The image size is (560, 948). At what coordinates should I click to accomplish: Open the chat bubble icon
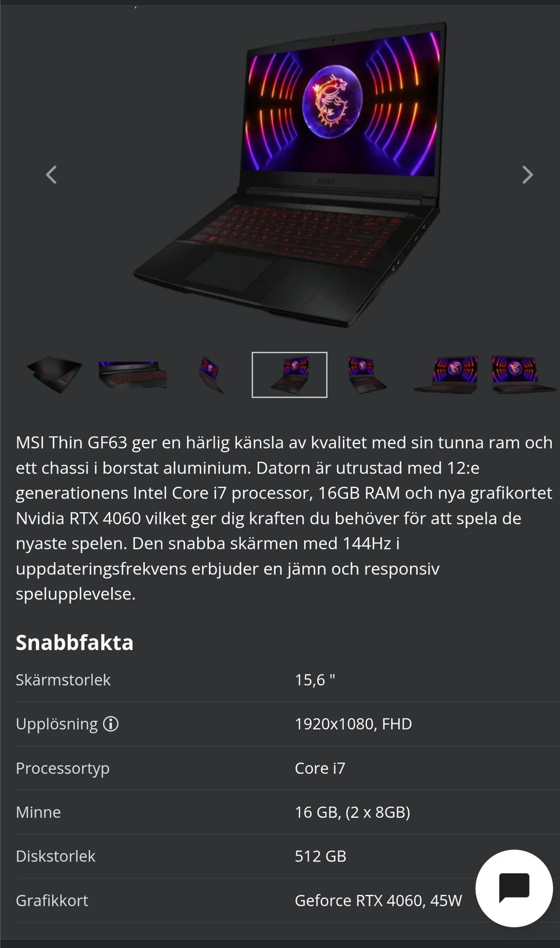coord(514,888)
